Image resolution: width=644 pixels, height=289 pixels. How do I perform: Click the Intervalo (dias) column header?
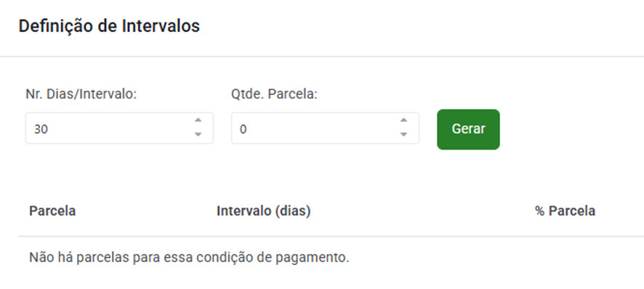(x=264, y=211)
